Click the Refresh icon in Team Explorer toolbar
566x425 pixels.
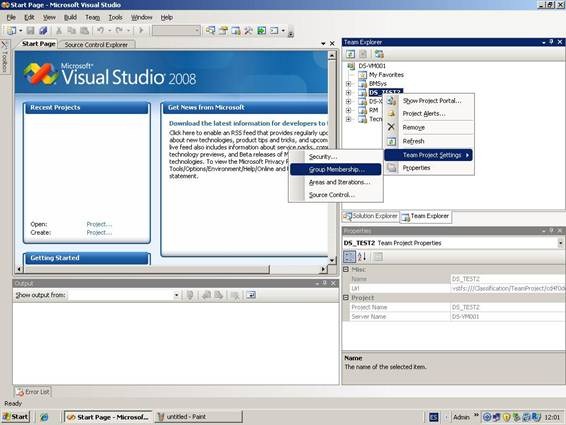351,54
